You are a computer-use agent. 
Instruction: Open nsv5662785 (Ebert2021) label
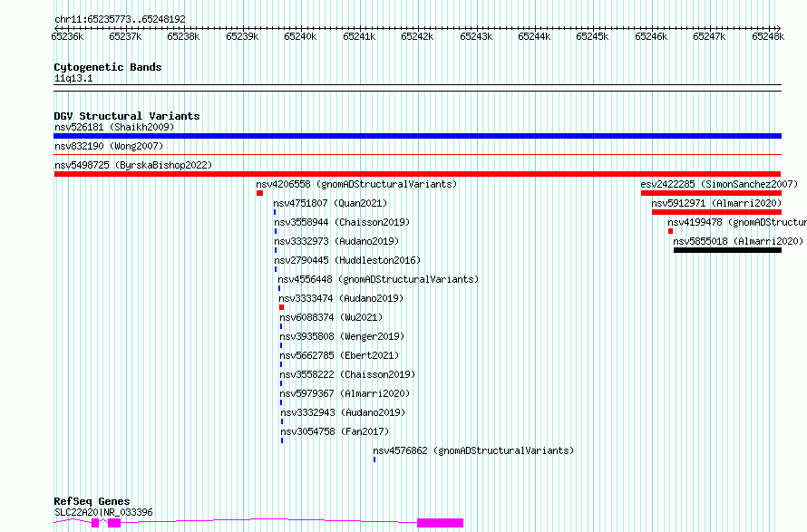340,355
